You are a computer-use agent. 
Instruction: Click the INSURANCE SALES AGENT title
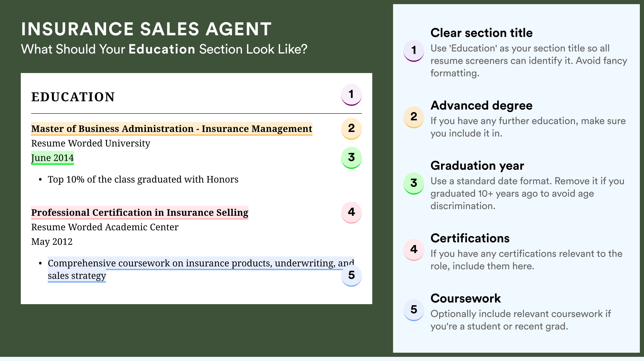coord(146,29)
